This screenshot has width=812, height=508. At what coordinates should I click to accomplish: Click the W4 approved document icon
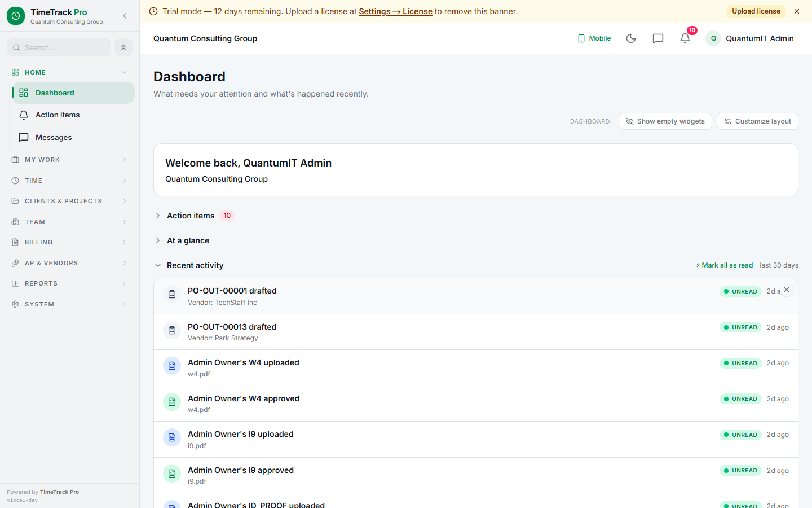(172, 402)
